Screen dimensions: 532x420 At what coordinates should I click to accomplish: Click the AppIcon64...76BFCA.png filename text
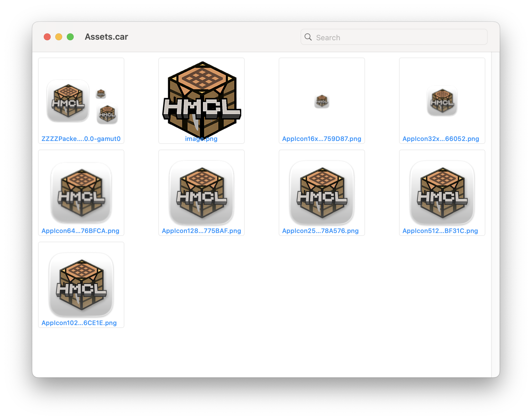[x=80, y=231]
